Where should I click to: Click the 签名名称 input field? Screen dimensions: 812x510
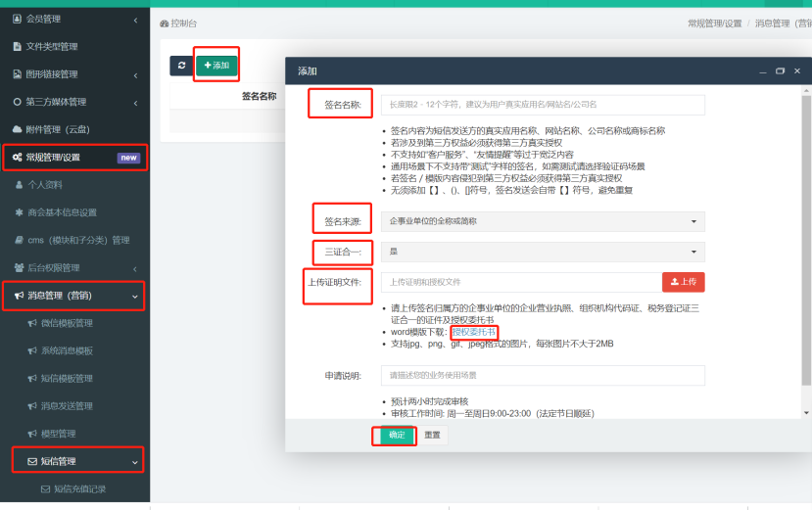point(542,104)
